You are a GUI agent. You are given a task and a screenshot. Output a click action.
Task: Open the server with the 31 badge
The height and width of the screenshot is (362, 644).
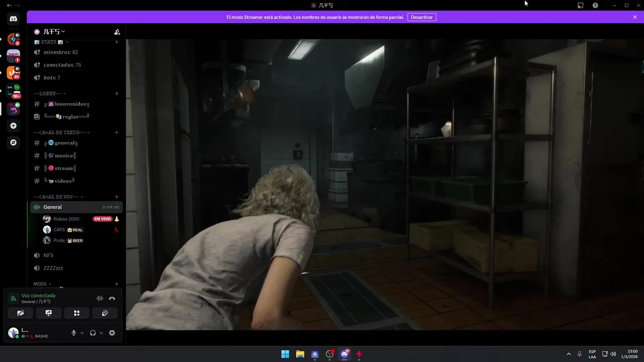pyautogui.click(x=14, y=73)
